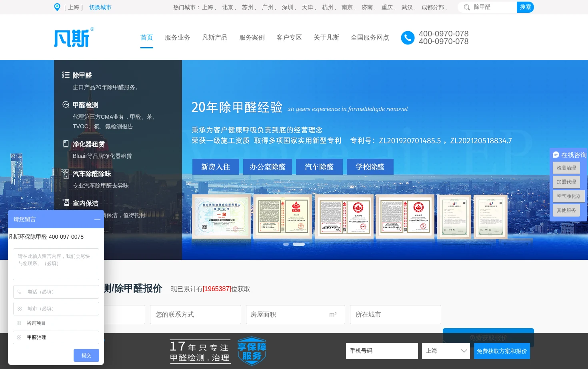Click hot city link 北京
The image size is (588, 369).
[228, 7]
